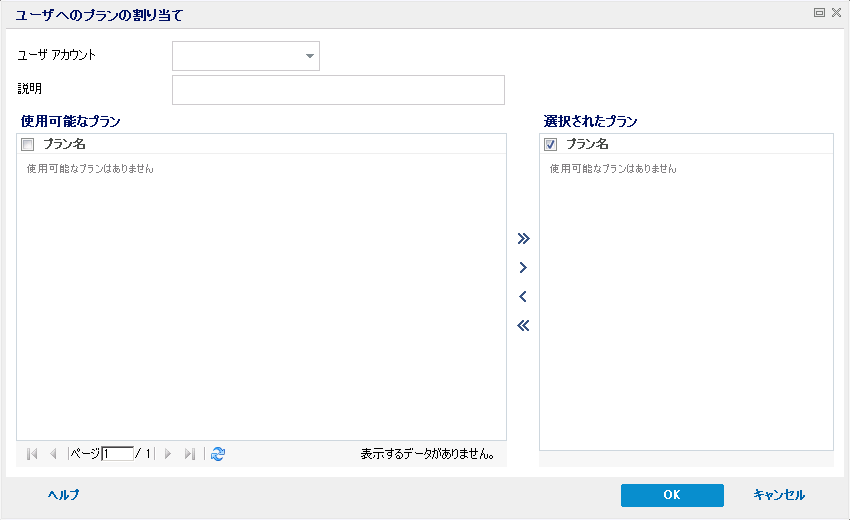Move all plans to selected list

(522, 239)
